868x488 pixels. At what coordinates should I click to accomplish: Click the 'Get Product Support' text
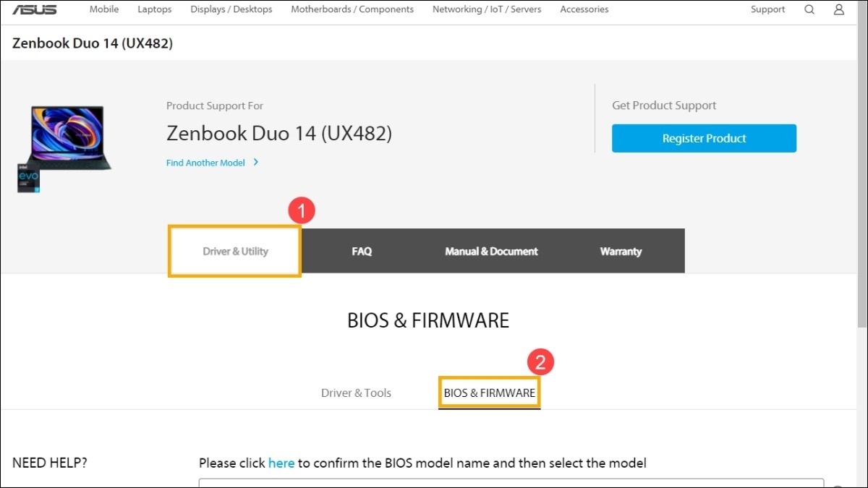click(664, 106)
